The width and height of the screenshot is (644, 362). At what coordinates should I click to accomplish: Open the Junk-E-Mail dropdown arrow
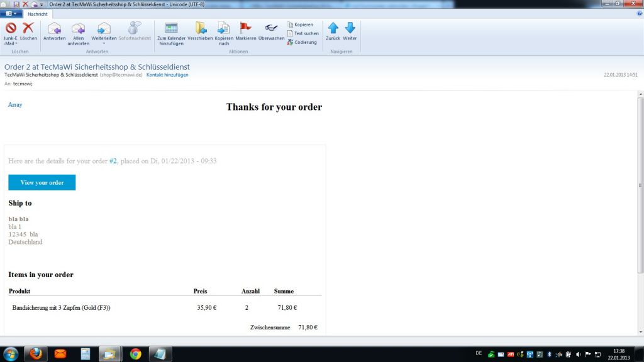16,43
